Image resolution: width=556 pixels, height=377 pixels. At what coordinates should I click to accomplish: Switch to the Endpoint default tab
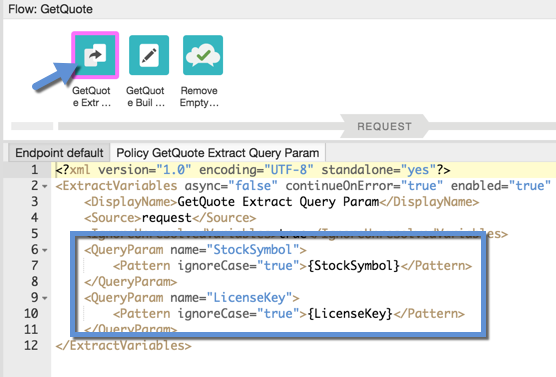click(59, 153)
